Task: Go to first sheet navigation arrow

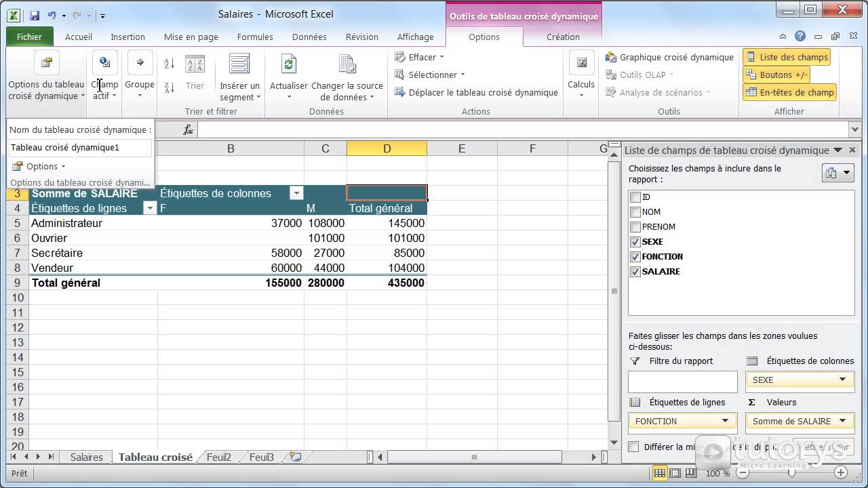Action: (x=14, y=457)
